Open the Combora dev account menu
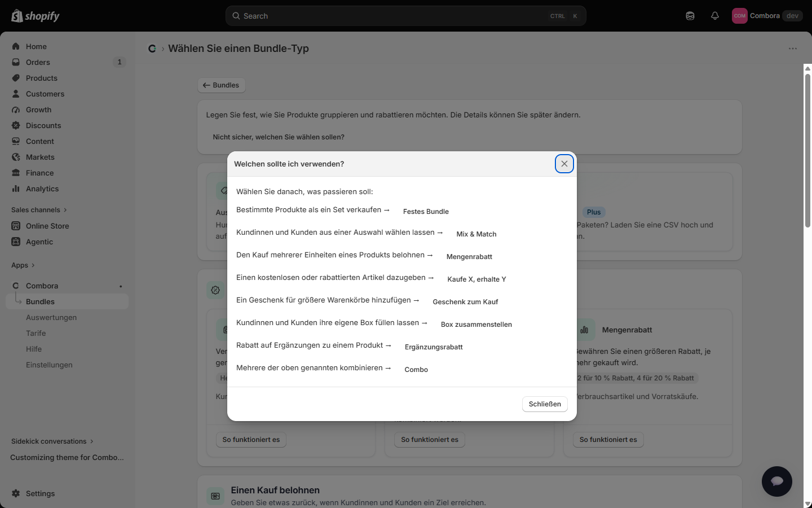 point(767,16)
